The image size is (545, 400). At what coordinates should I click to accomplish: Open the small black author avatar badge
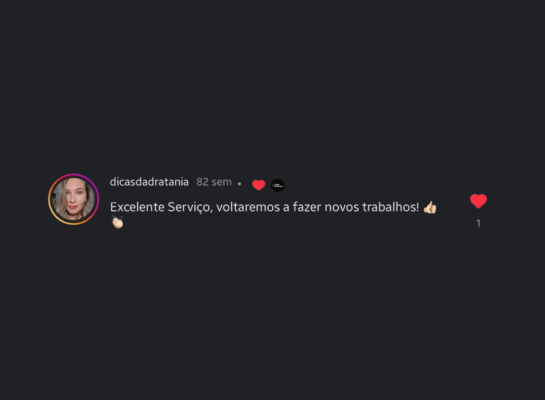278,185
